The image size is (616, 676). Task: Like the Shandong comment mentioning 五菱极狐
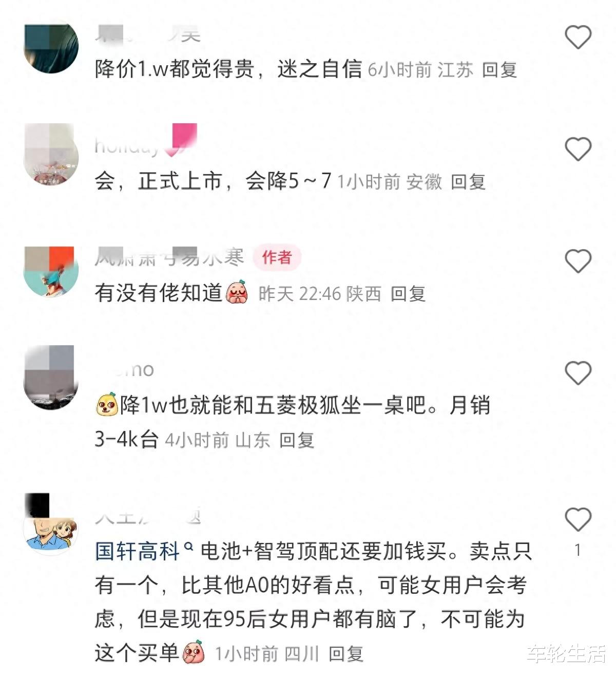(x=578, y=373)
